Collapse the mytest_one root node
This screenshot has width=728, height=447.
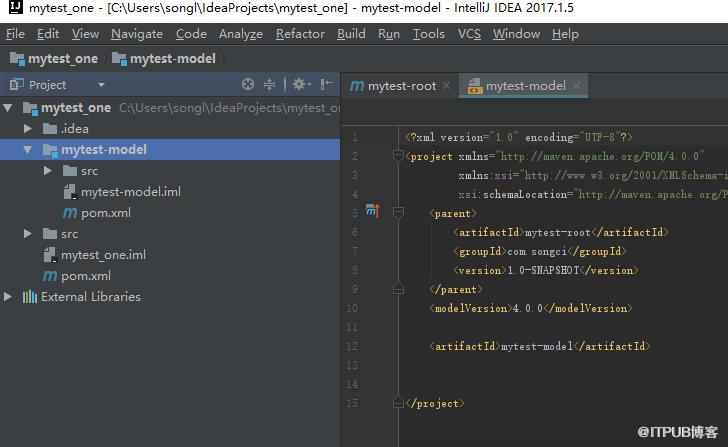point(8,108)
